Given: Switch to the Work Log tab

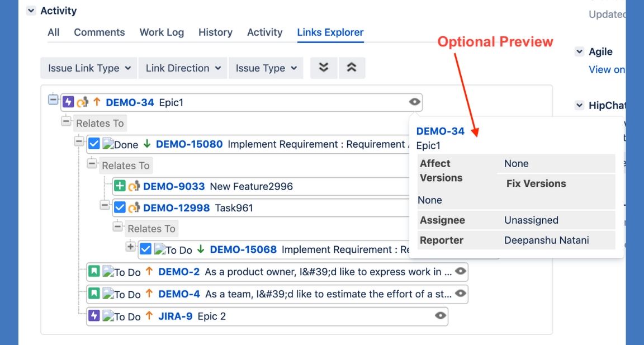Looking at the screenshot, I should point(162,32).
